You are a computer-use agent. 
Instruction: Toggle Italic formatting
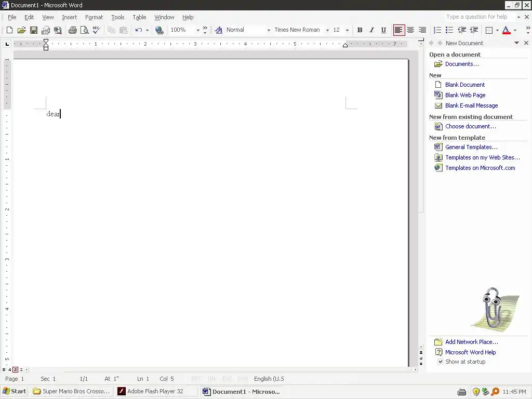(371, 30)
